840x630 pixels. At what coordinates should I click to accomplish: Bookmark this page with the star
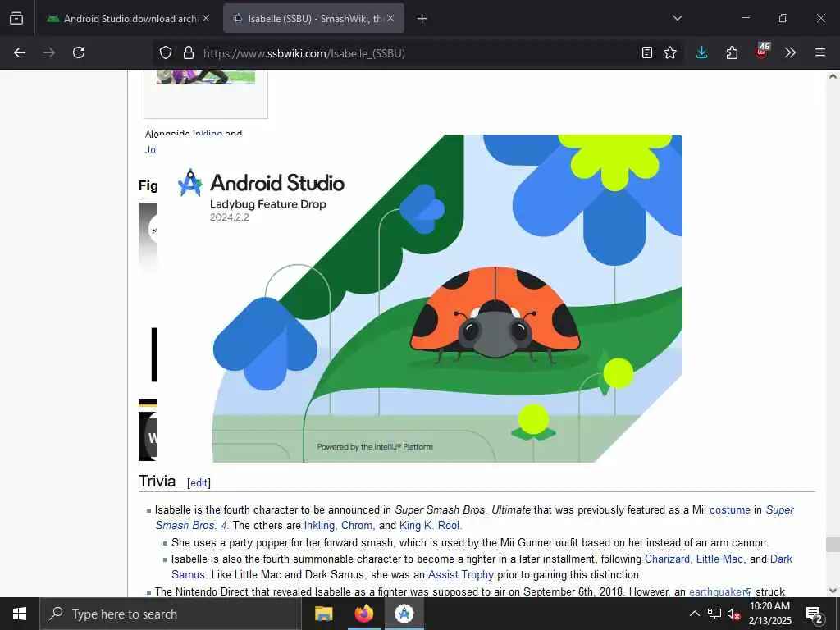(x=670, y=52)
